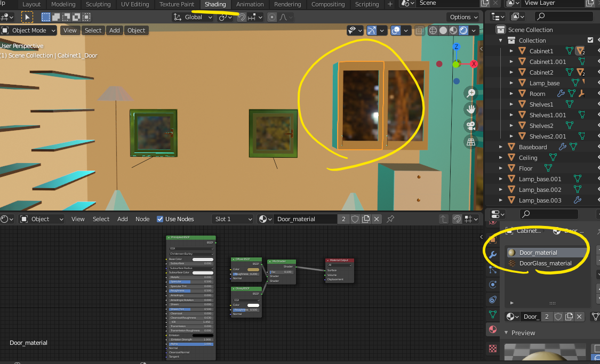Click the Z axis in navigation gizmo
The image size is (600, 364).
[456, 47]
